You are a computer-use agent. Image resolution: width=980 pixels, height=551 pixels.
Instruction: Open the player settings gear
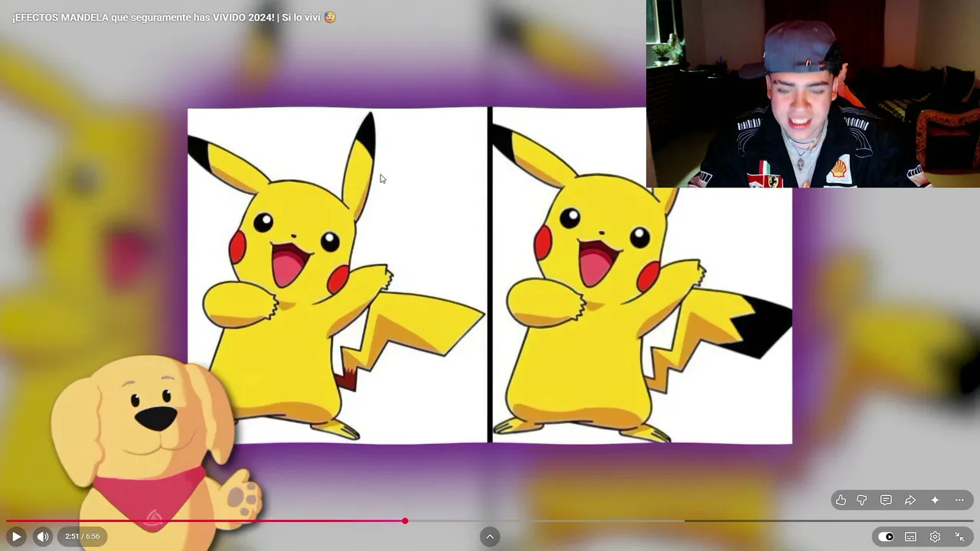coord(935,536)
